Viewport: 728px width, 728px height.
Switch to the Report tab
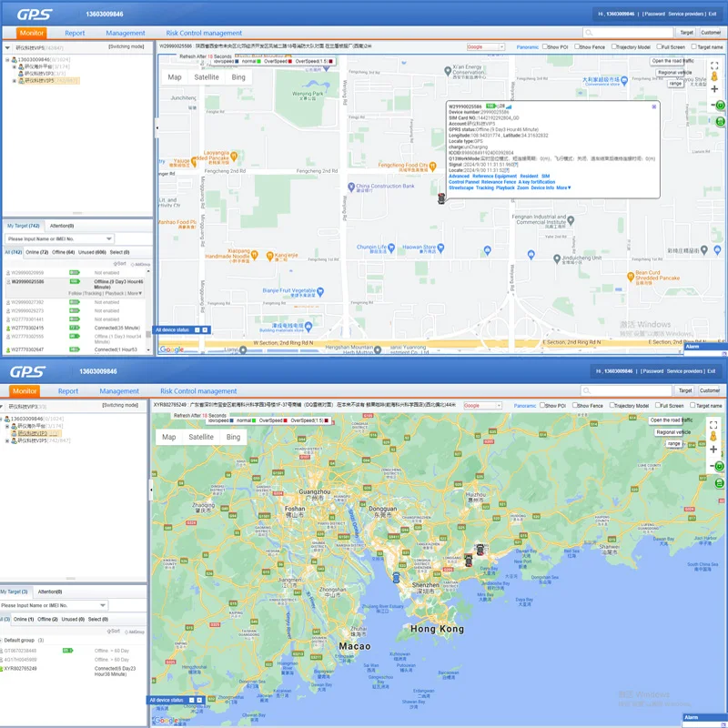(76, 33)
